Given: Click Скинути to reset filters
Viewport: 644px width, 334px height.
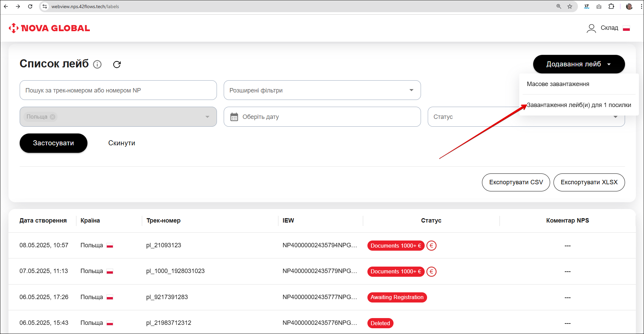Looking at the screenshot, I should pos(122,143).
